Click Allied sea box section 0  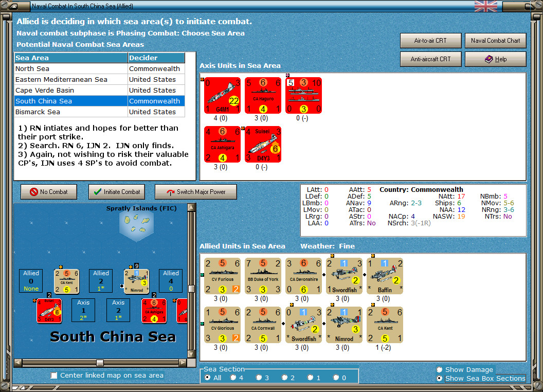(31, 281)
